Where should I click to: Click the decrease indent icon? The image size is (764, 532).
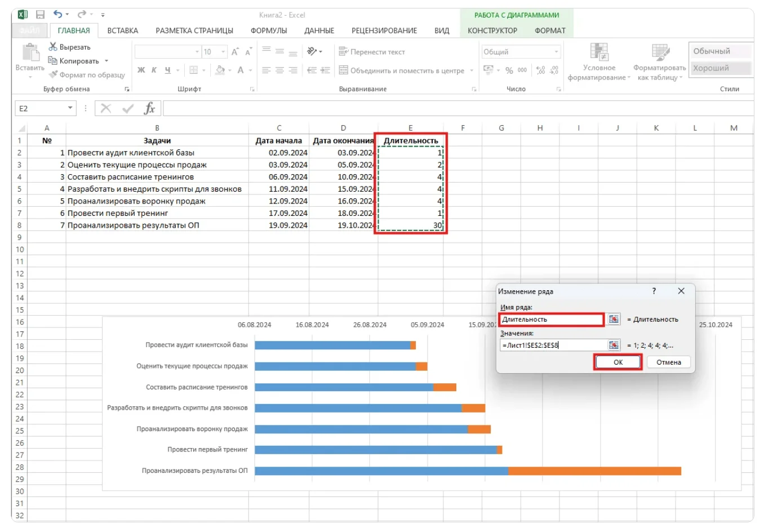(x=312, y=70)
